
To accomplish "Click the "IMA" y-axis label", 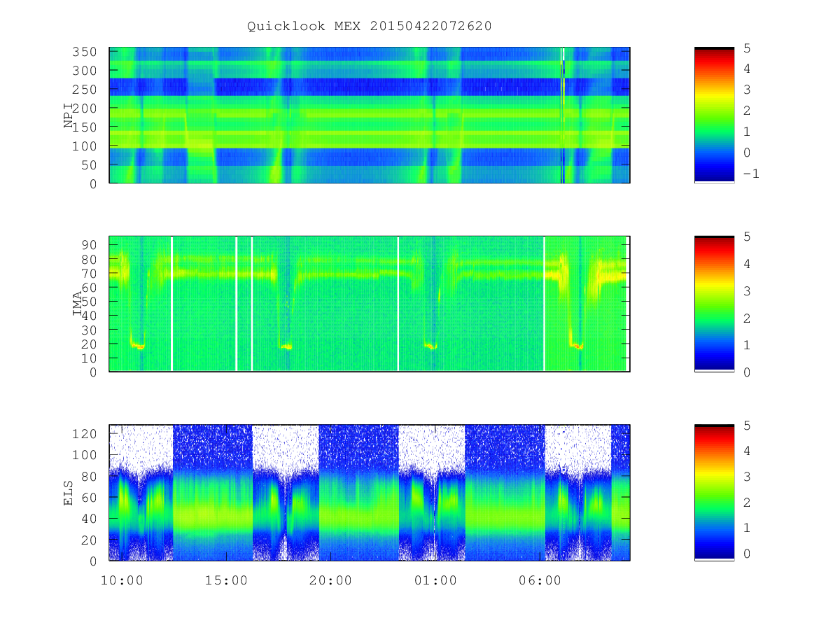I will pos(77,304).
